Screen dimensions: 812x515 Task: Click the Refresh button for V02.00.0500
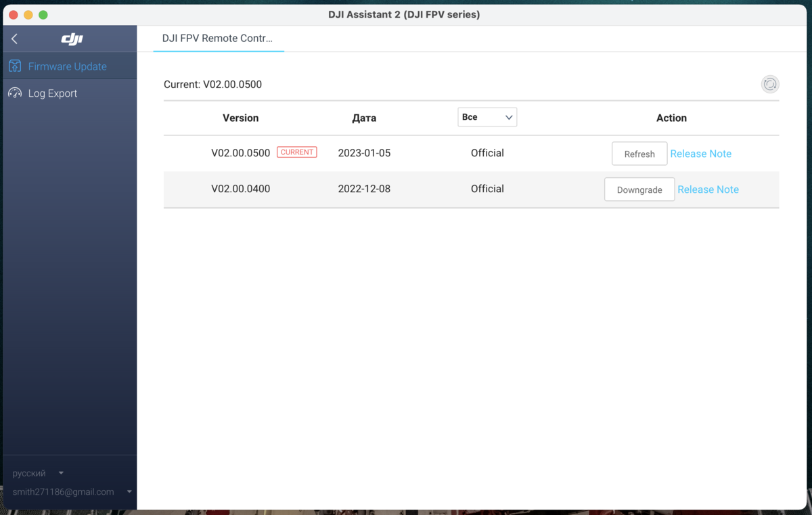[x=639, y=154]
